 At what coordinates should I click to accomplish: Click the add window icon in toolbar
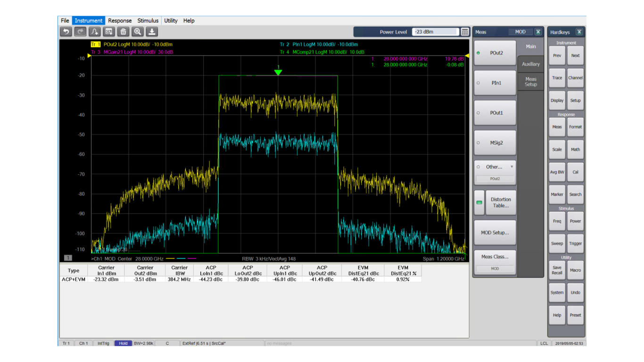(109, 32)
